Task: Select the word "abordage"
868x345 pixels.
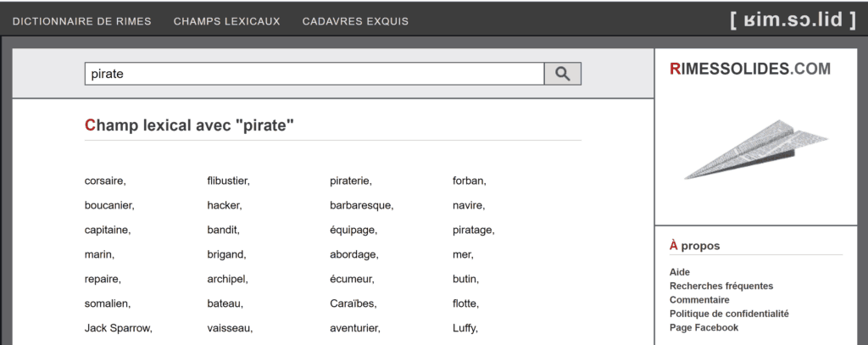Action: pyautogui.click(x=353, y=255)
